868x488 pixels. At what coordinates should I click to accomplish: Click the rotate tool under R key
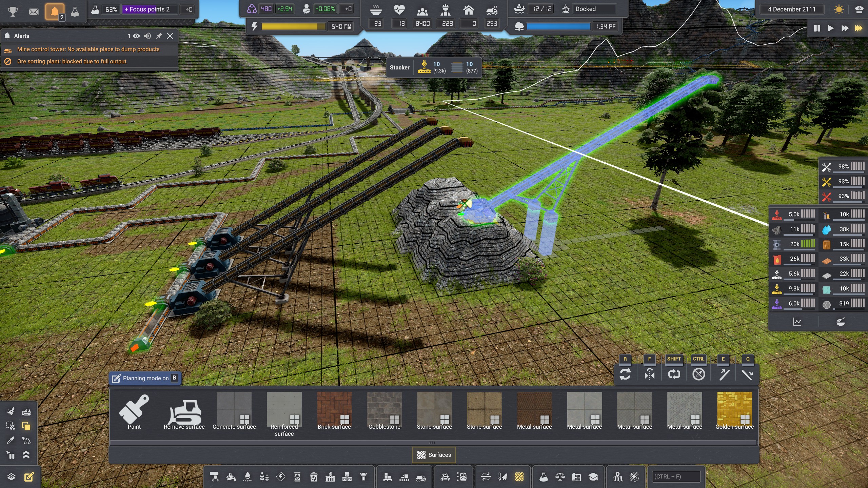(x=625, y=374)
